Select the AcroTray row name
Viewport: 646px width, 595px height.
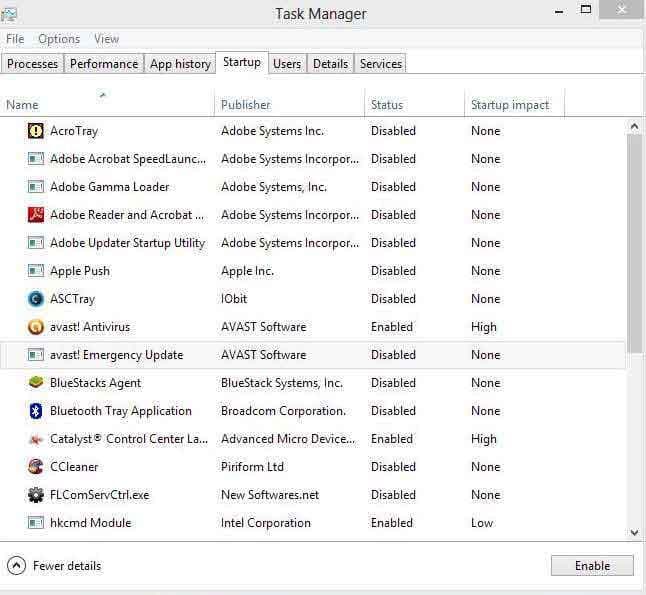click(x=74, y=131)
